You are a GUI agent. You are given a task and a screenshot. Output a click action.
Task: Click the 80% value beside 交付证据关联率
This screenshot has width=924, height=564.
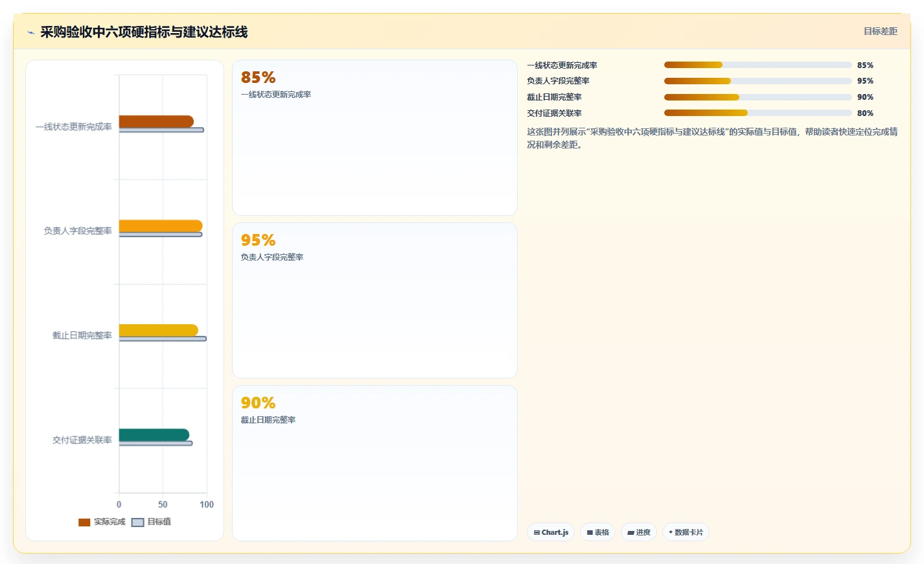coord(865,113)
